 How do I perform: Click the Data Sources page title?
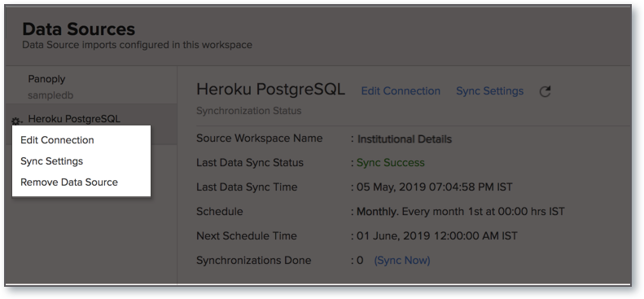tap(78, 29)
